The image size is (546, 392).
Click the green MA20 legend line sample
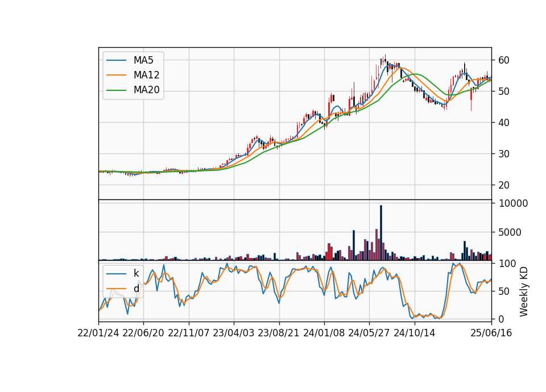116,90
